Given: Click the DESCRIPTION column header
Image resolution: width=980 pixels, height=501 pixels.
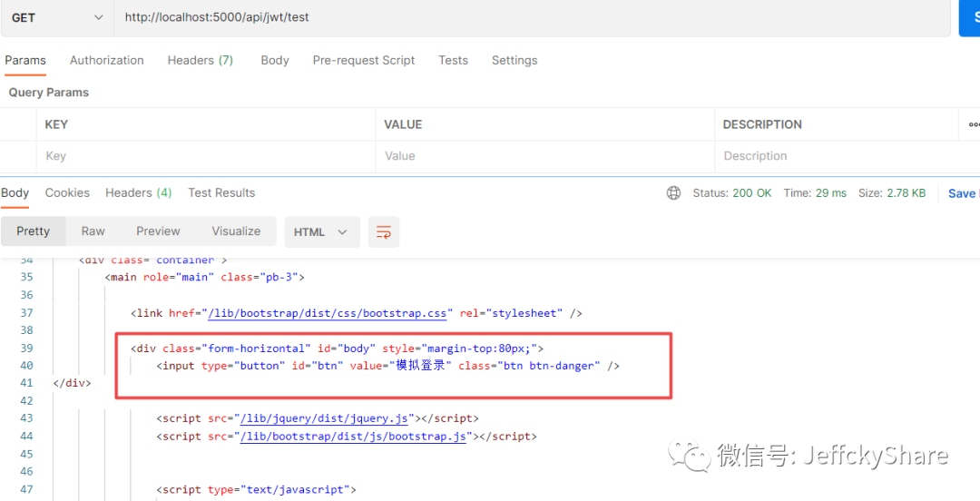Looking at the screenshot, I should click(762, 124).
